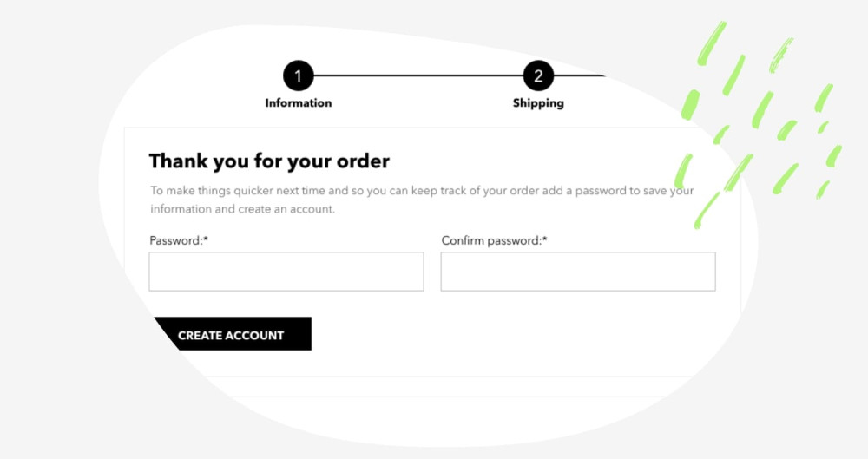Click the "information and create an account" text line
This screenshot has width=868, height=459.
242,209
